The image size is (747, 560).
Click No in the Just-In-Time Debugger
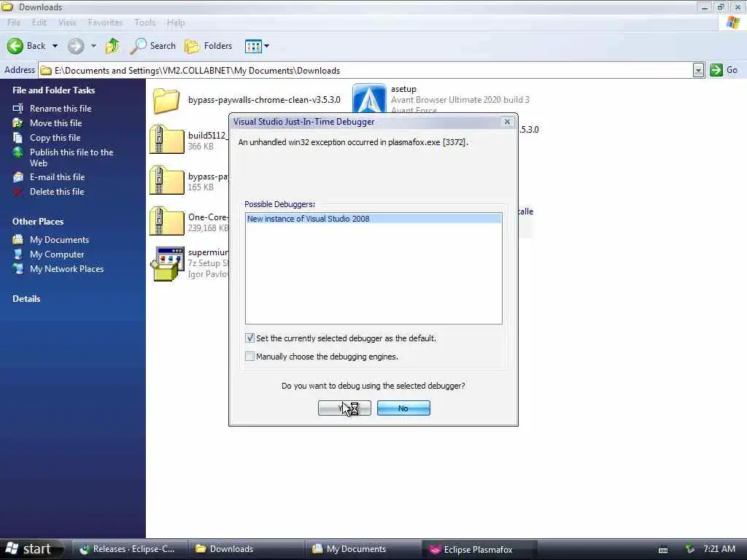403,408
